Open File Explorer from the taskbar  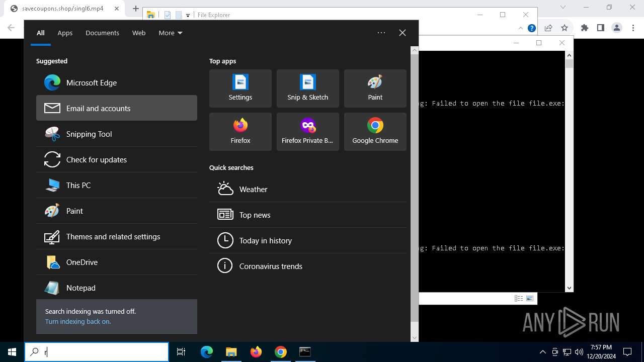tap(231, 352)
